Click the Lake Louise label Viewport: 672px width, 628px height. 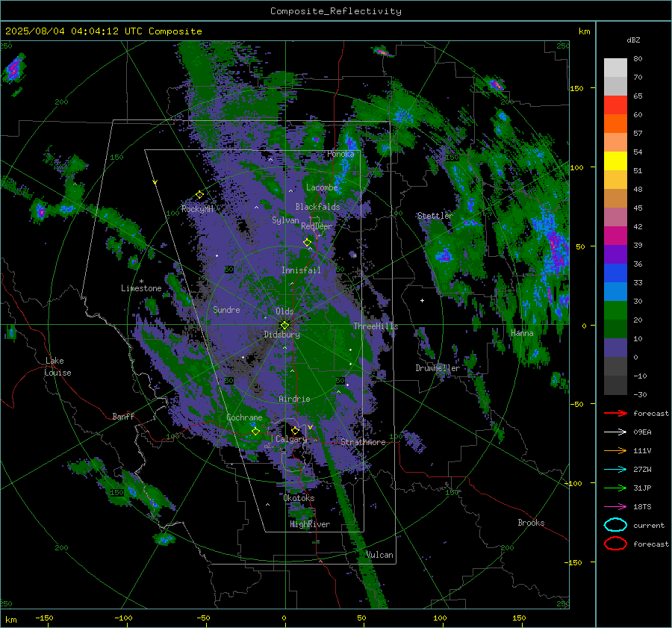(x=58, y=367)
